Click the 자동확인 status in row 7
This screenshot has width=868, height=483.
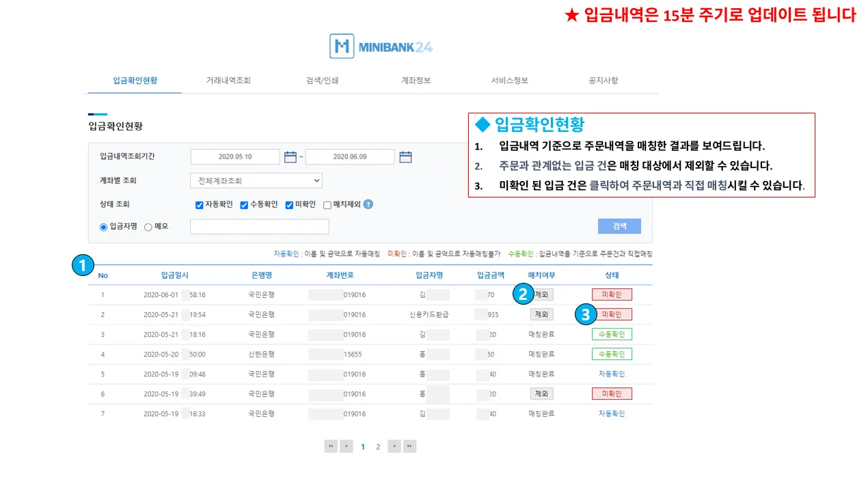point(612,413)
